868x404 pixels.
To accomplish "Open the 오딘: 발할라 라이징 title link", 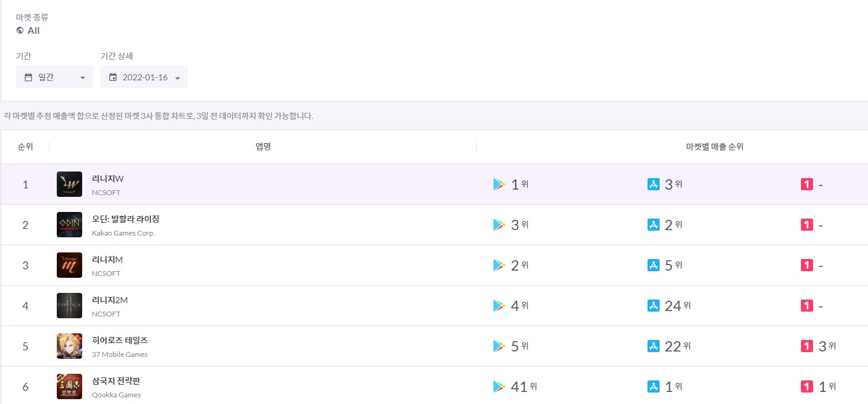I will click(x=125, y=219).
